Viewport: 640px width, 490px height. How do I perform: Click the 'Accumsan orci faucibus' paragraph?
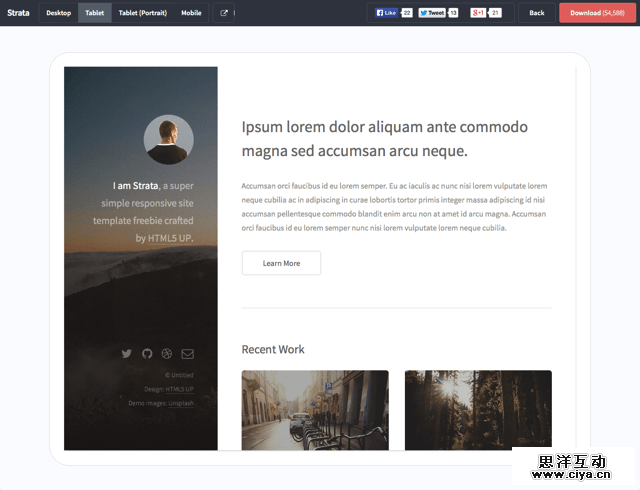[x=394, y=207]
